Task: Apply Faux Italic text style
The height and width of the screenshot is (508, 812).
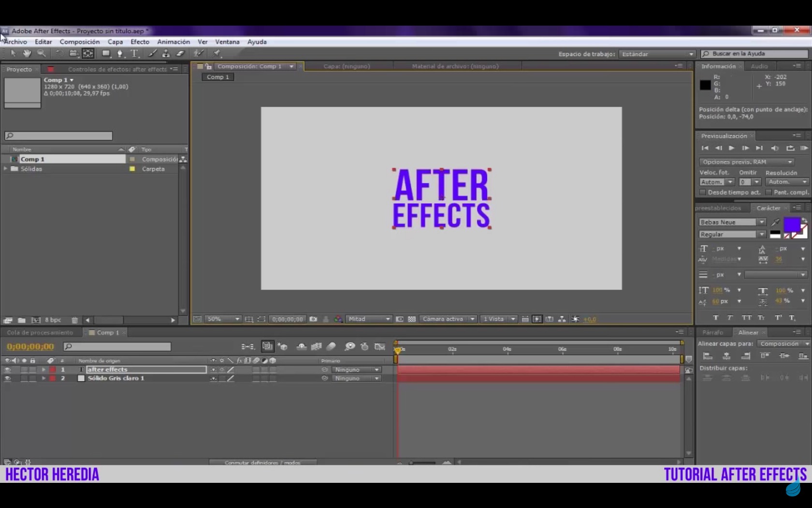Action: [730, 318]
